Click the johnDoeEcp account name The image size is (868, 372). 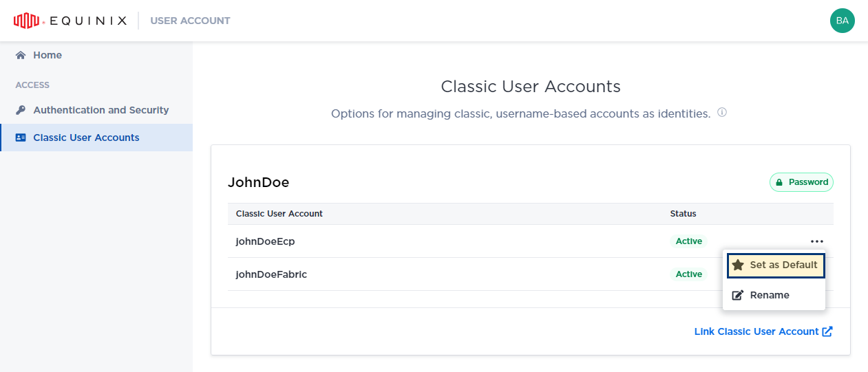(x=265, y=241)
